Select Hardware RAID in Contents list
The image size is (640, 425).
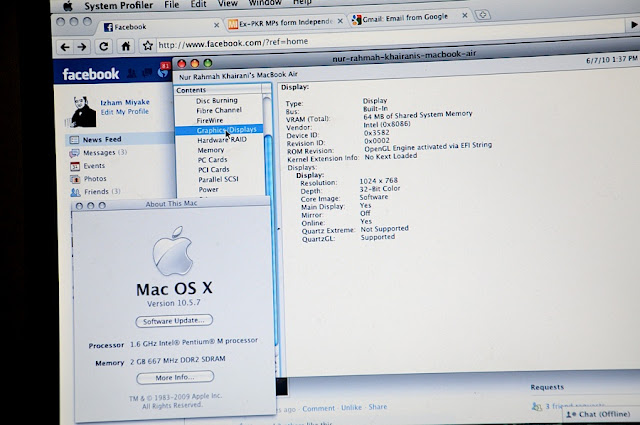[x=222, y=140]
